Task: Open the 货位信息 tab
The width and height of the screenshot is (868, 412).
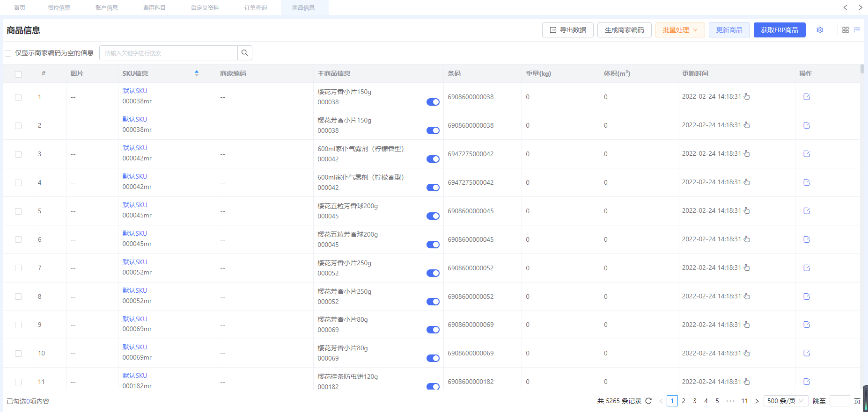Action: (59, 8)
